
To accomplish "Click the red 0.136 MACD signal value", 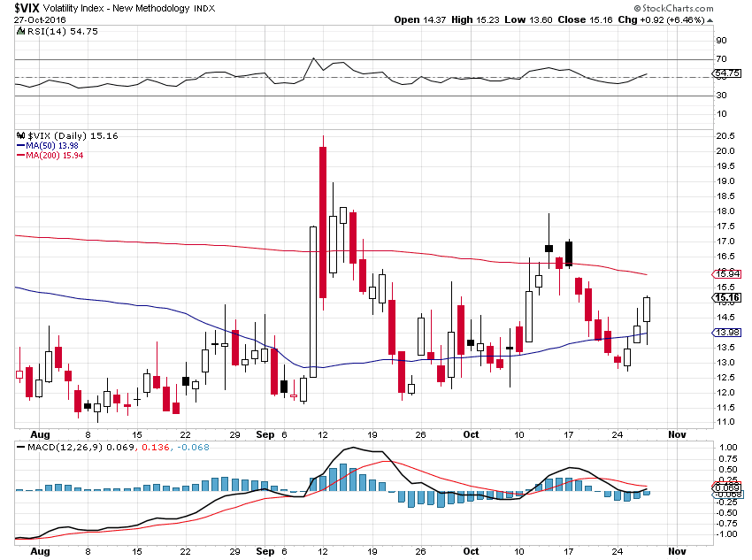I will tap(156, 448).
